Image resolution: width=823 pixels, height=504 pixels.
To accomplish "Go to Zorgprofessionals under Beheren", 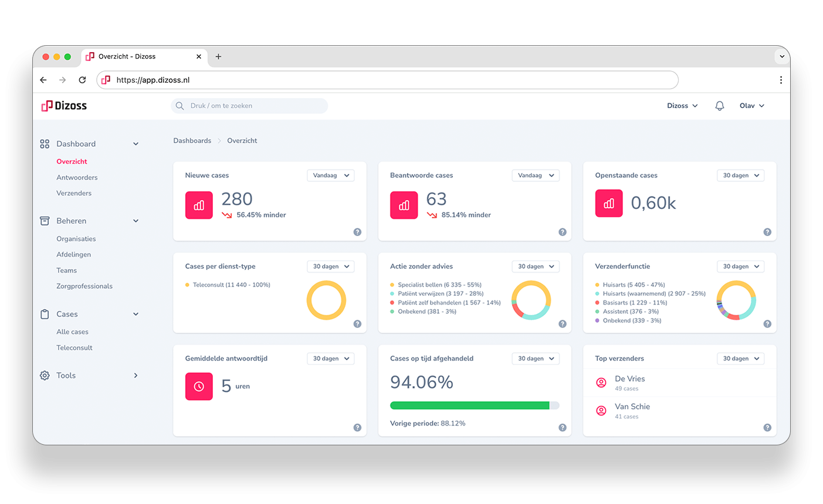I will pos(84,286).
